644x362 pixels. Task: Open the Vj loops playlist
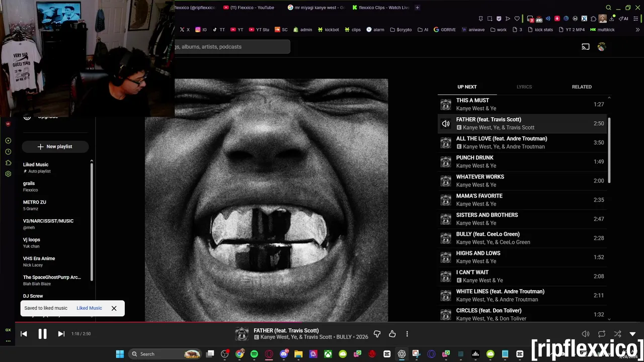[x=55, y=243]
